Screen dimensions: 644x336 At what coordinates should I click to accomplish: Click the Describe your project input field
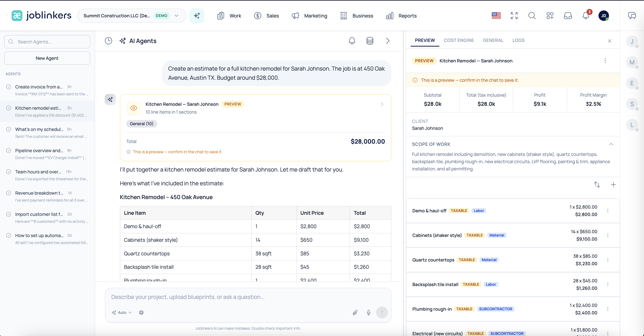[225, 297]
